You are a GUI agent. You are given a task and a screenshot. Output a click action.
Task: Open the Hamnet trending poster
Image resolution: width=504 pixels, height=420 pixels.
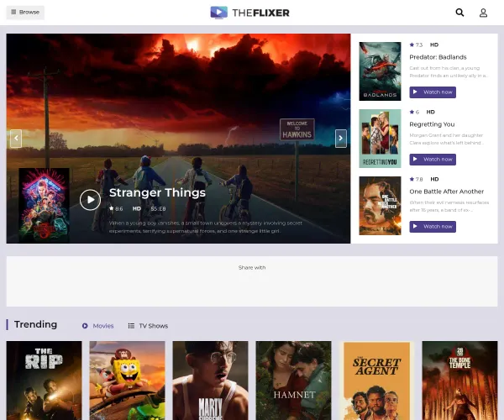293,381
